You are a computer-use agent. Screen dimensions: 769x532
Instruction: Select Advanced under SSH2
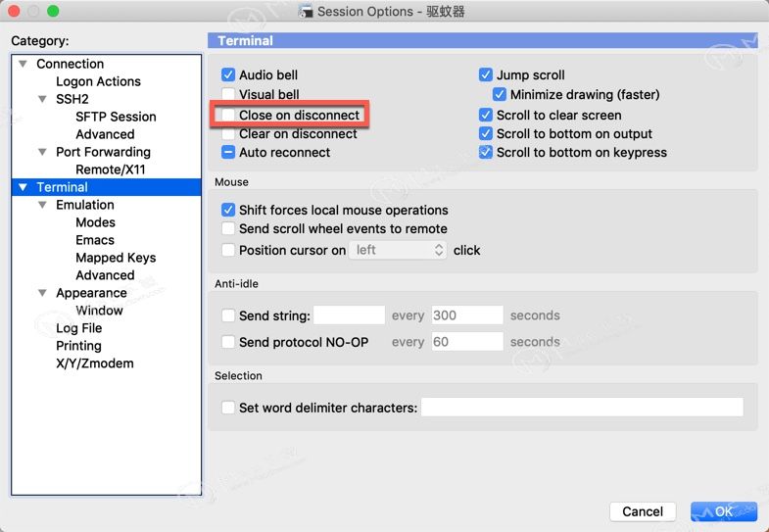point(105,134)
